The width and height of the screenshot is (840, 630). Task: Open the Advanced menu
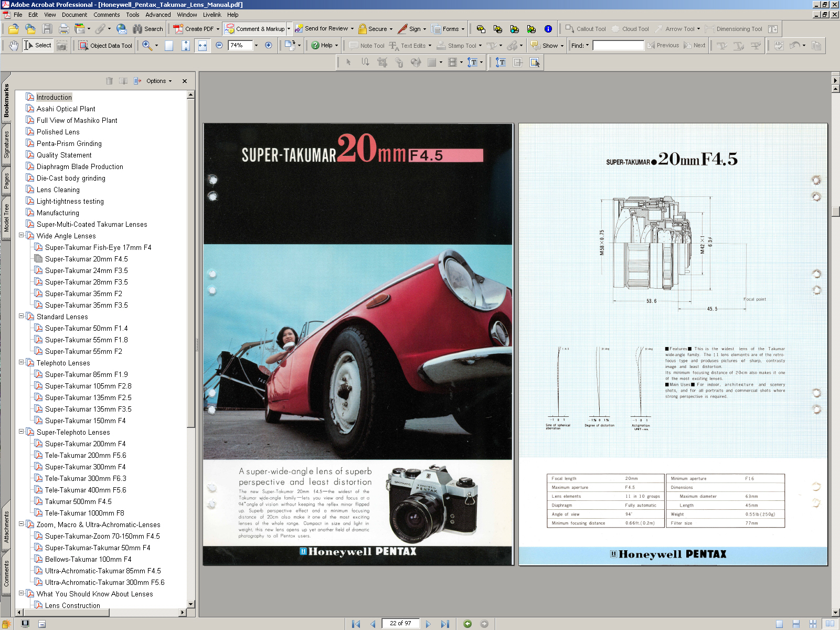158,15
